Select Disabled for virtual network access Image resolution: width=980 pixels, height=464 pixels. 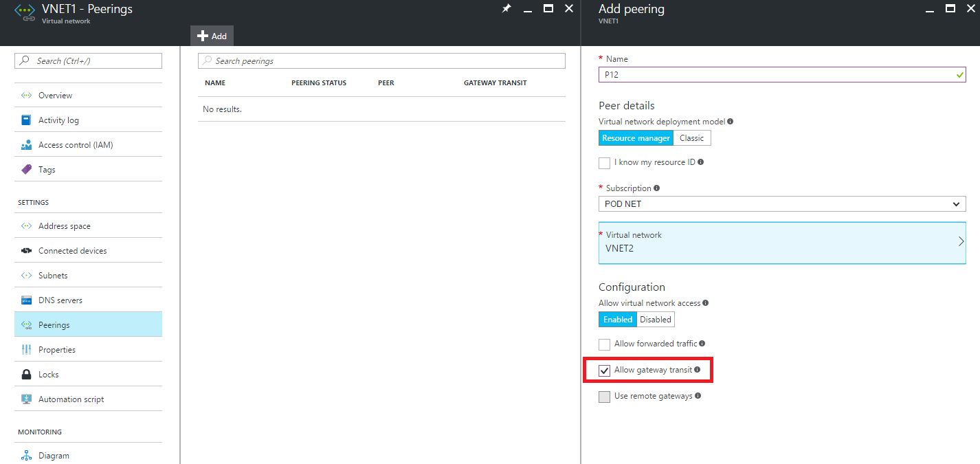point(656,320)
